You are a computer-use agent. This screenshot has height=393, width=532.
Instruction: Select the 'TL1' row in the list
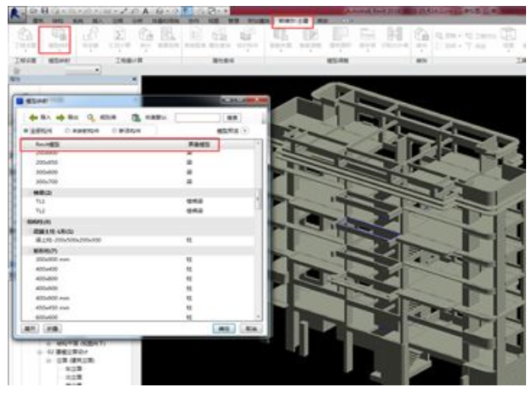click(x=137, y=202)
